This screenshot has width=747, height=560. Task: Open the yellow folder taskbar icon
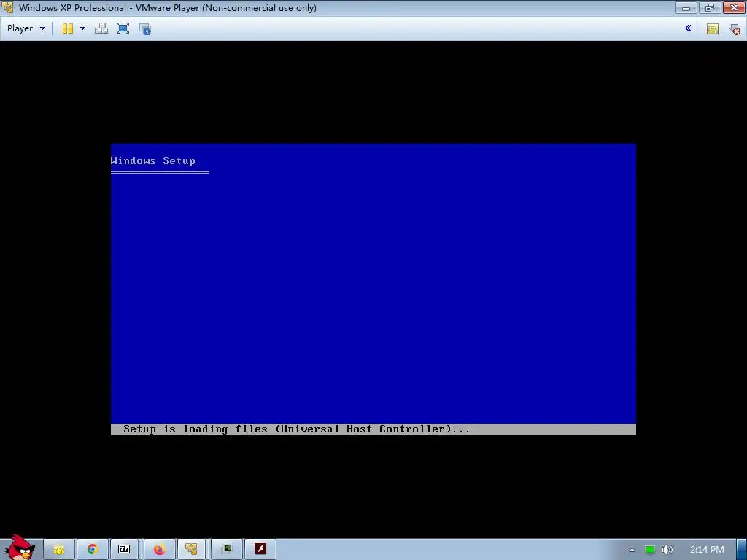tap(59, 550)
